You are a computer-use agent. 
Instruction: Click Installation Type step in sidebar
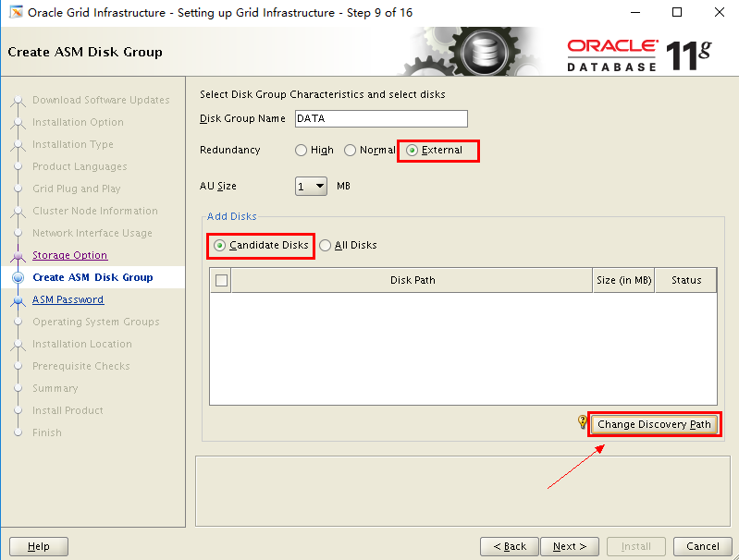click(72, 144)
